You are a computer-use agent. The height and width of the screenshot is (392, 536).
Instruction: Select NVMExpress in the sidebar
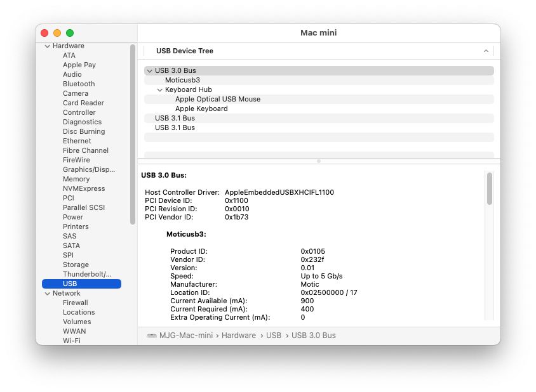[x=84, y=189]
